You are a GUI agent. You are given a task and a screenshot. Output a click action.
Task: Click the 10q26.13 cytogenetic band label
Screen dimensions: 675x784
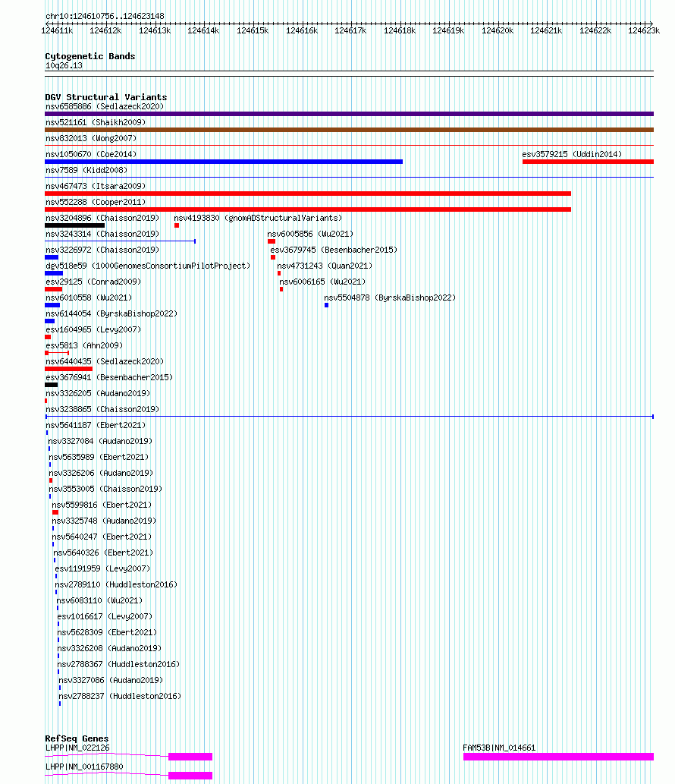pyautogui.click(x=64, y=66)
